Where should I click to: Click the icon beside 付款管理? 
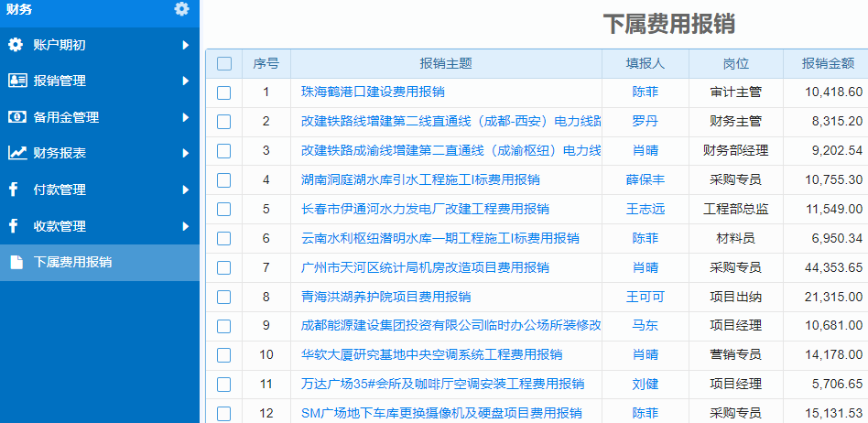[14, 190]
